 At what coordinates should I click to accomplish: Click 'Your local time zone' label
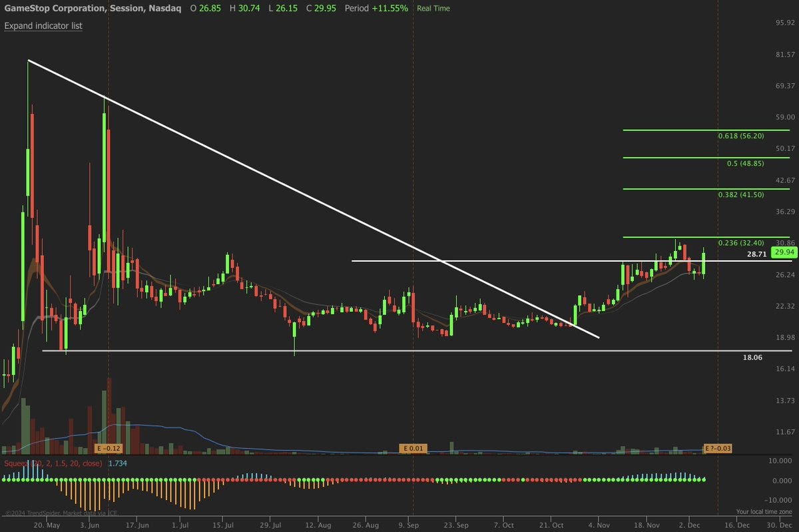[x=764, y=512]
